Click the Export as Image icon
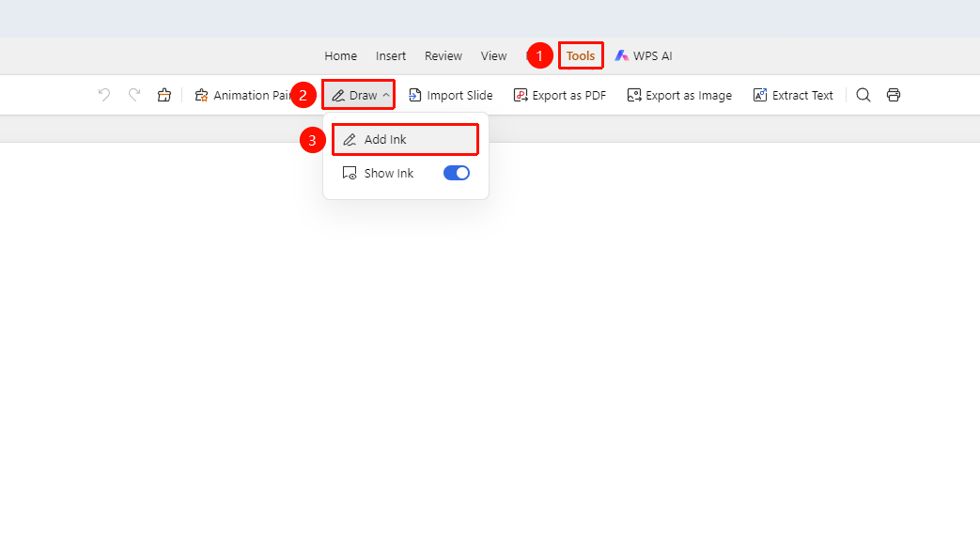980x541 pixels. click(x=633, y=95)
